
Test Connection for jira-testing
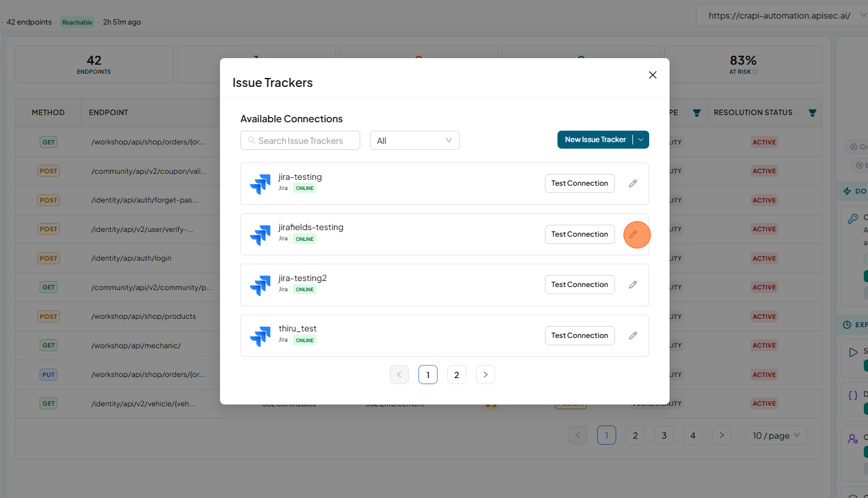pyautogui.click(x=580, y=183)
